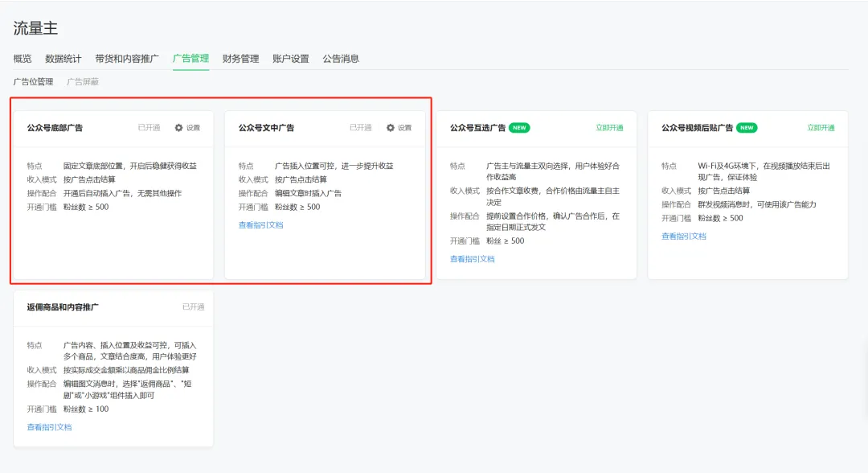
Task: Open 查看指引文档 in 公众号文中广告 card
Action: [260, 225]
